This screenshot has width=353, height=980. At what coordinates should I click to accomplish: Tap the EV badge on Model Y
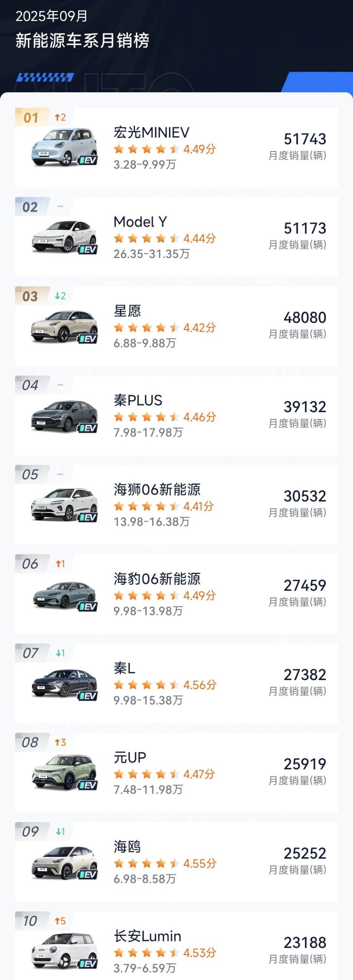coord(88,250)
